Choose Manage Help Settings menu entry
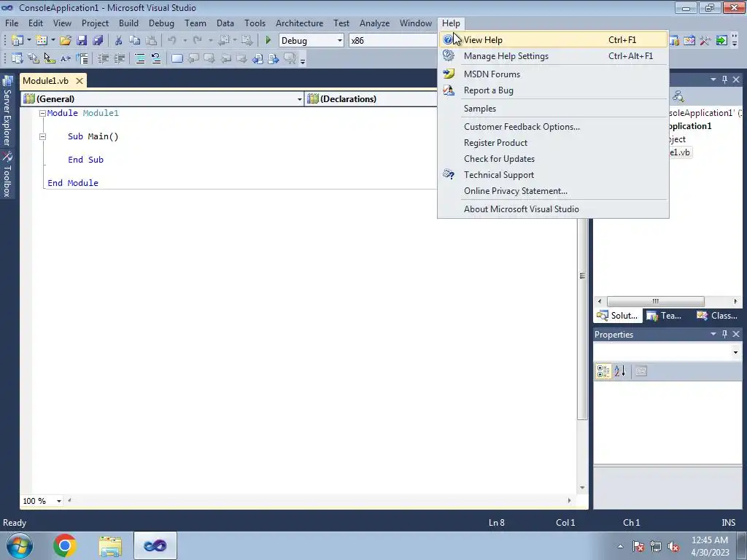Image resolution: width=747 pixels, height=560 pixels. (553, 56)
